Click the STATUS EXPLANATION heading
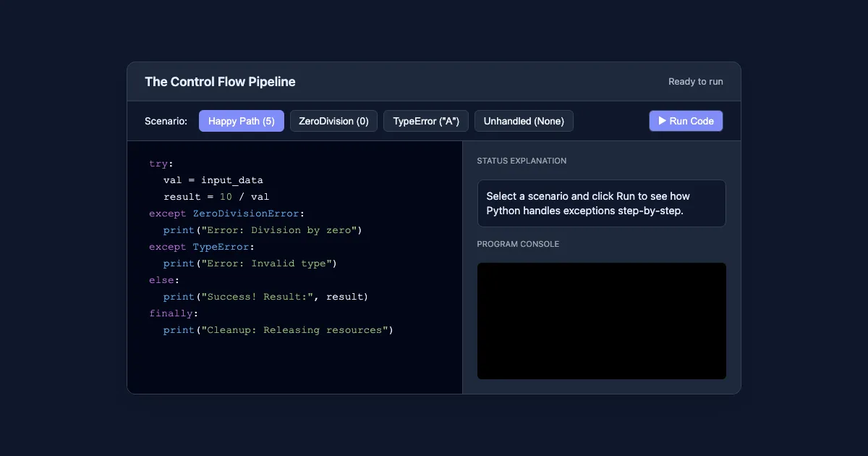Image resolution: width=868 pixels, height=456 pixels. pos(522,161)
